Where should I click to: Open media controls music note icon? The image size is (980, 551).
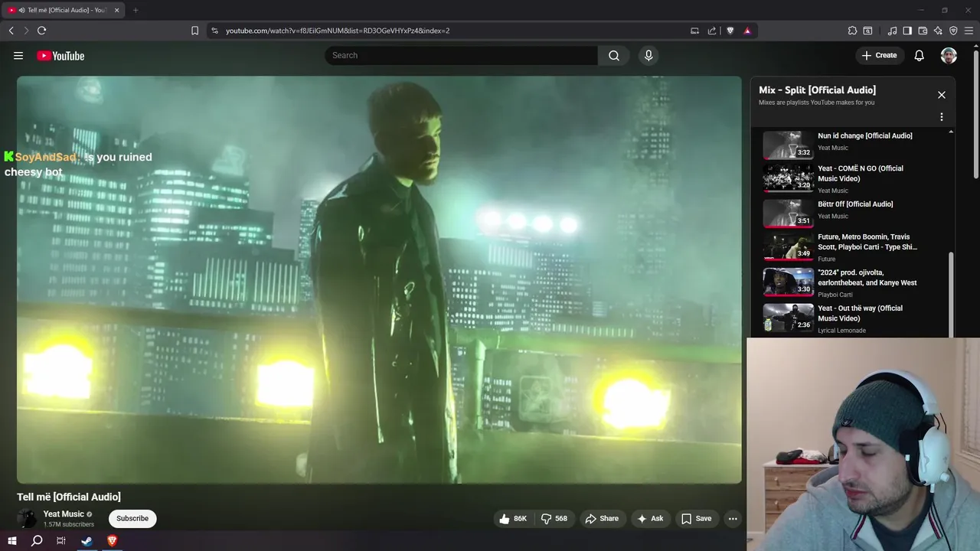892,31
